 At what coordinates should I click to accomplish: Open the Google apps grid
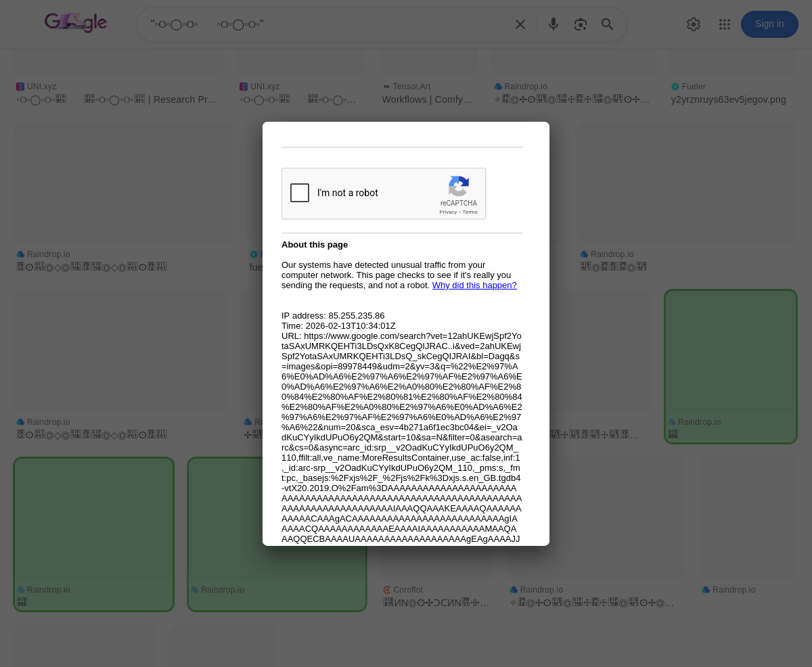[x=725, y=24]
